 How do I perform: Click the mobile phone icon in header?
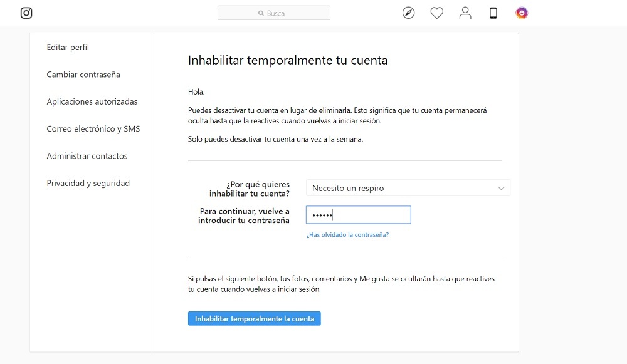pyautogui.click(x=493, y=13)
